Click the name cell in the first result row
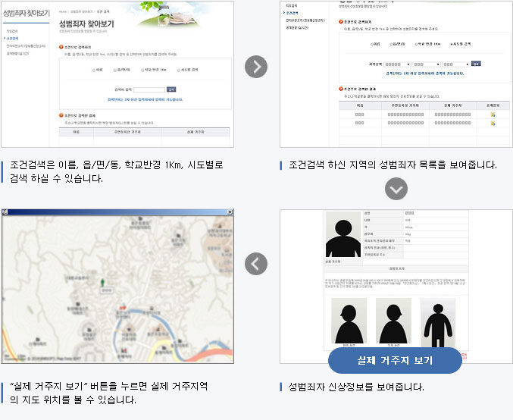 coord(360,114)
